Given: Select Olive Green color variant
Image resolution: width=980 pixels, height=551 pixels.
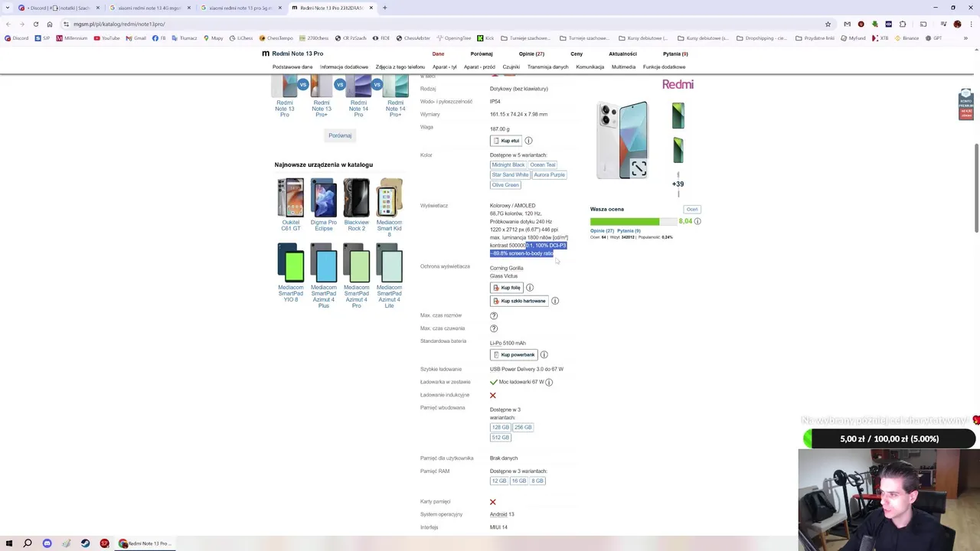Looking at the screenshot, I should point(505,184).
